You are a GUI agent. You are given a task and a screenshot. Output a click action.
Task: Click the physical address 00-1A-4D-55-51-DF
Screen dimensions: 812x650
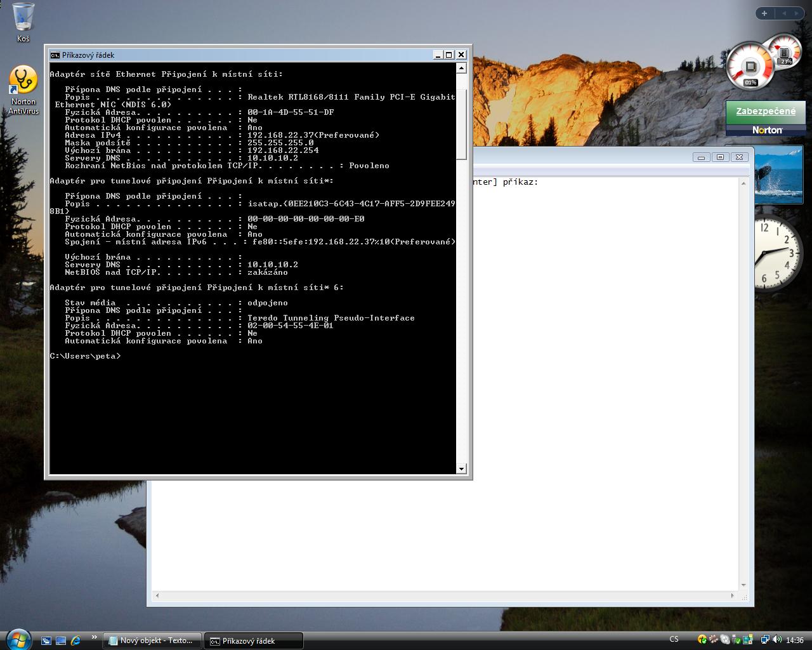coord(291,112)
